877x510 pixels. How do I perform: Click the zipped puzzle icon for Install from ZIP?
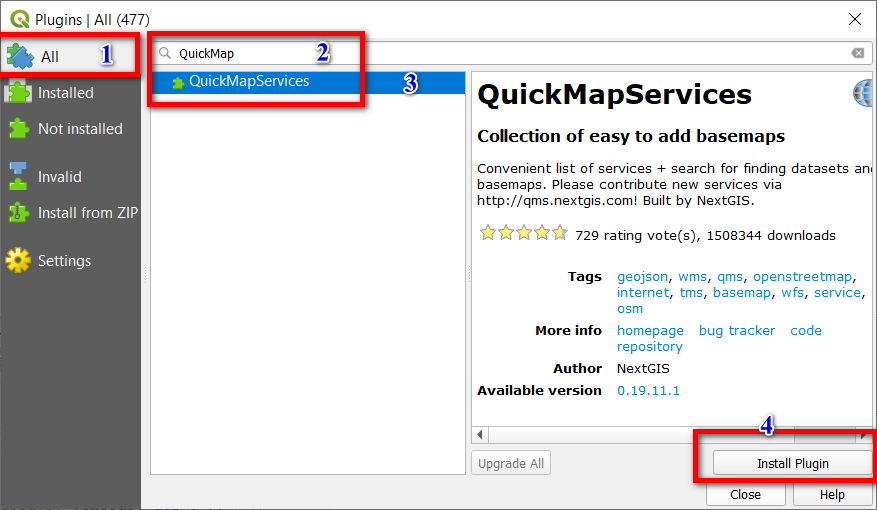pos(18,212)
